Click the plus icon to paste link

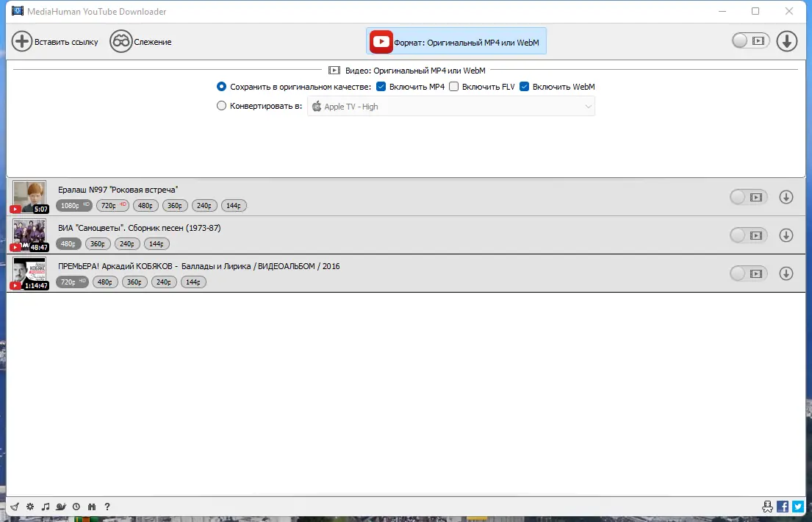click(x=22, y=41)
